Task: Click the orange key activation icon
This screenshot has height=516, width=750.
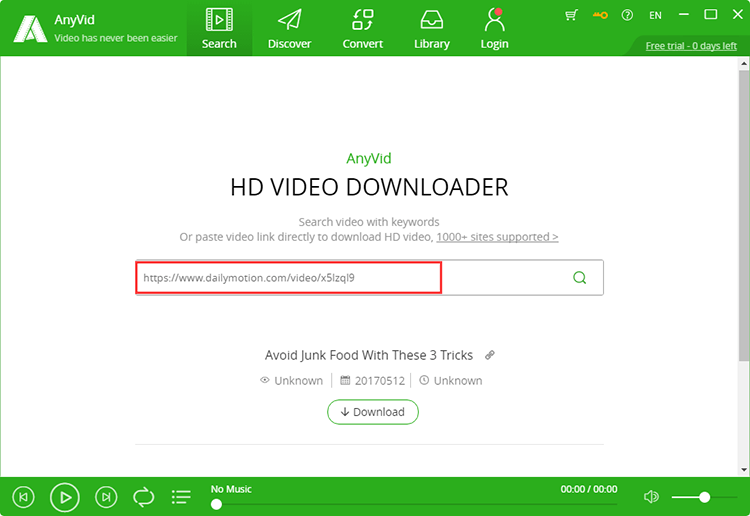Action: point(600,15)
